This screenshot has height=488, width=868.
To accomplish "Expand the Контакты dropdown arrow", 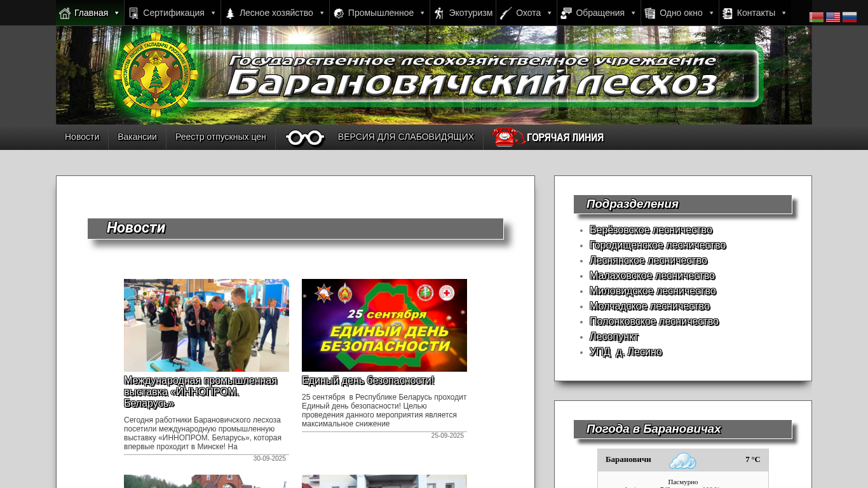I will [x=784, y=13].
